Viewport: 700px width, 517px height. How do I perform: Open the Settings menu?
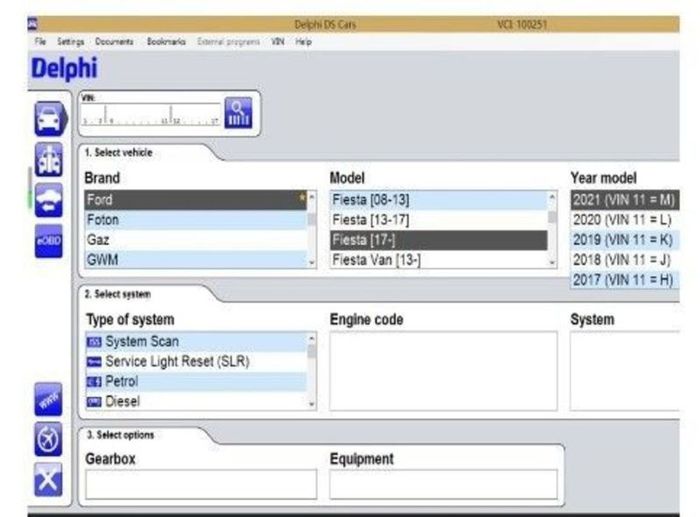click(71, 42)
